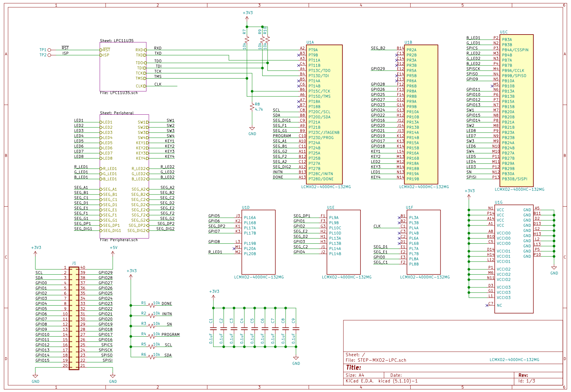Click the 'SEG_B2' net label at U1B pin B14
The height and width of the screenshot is (392, 571).
[x=378, y=48]
